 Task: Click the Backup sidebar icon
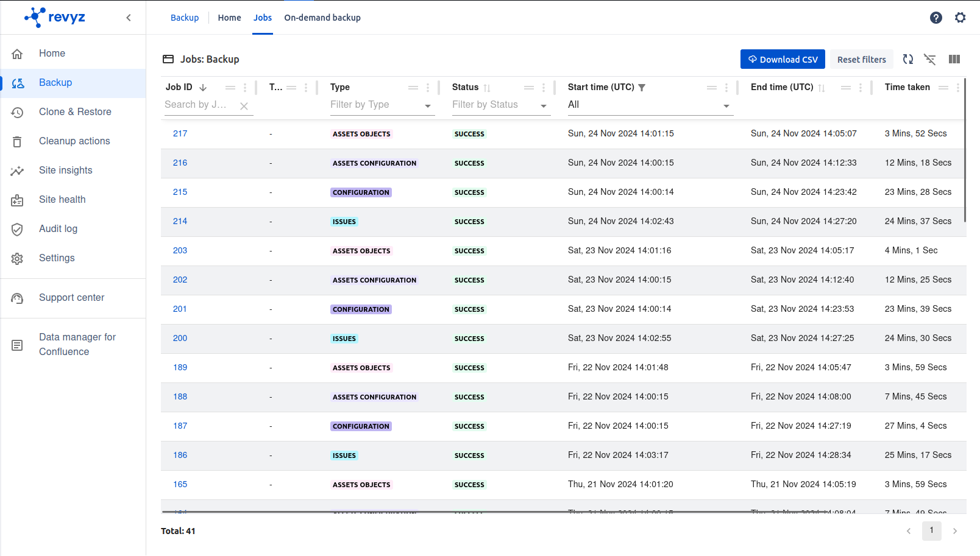[x=18, y=83]
